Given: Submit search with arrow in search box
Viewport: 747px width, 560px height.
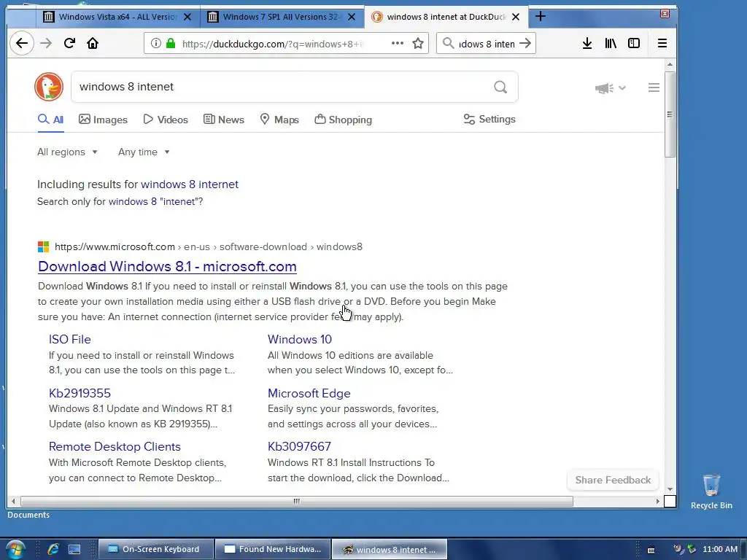Looking at the screenshot, I should (525, 43).
